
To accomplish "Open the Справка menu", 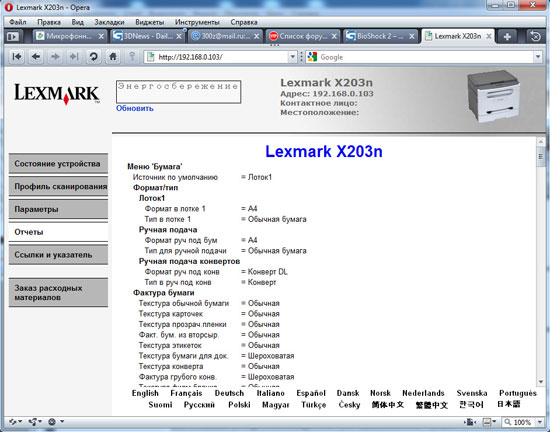I will point(244,22).
